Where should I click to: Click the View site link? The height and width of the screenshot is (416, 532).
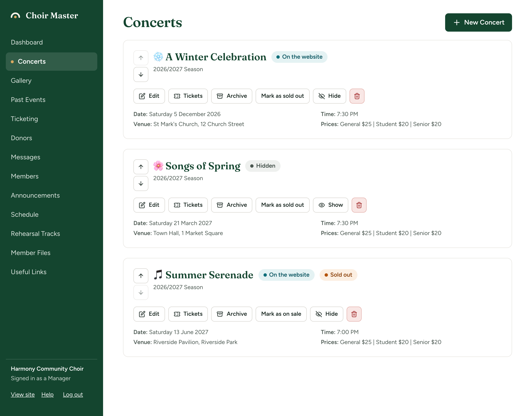pyautogui.click(x=23, y=395)
